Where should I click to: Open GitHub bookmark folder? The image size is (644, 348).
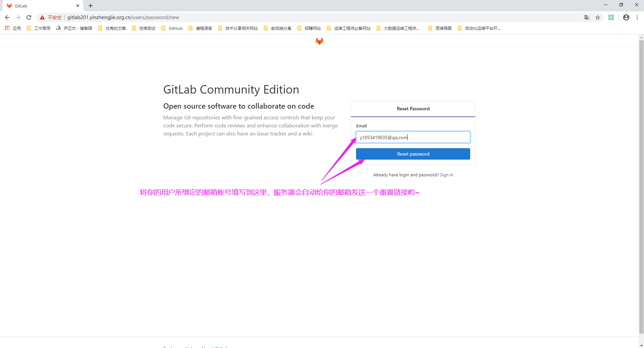(x=172, y=28)
